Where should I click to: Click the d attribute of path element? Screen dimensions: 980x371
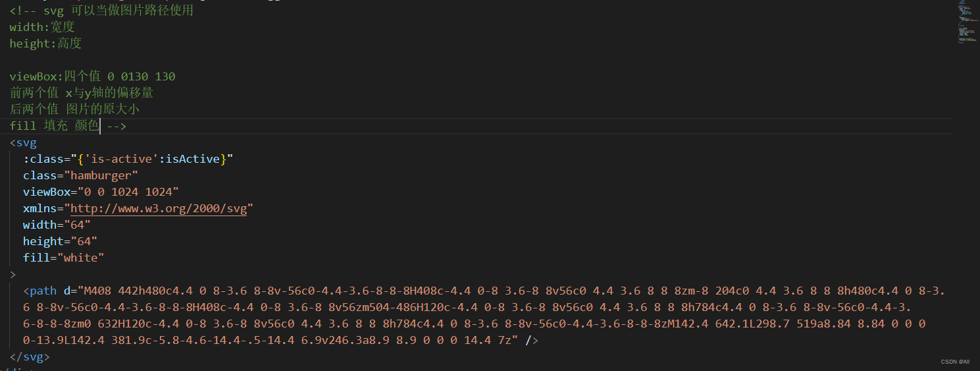67,291
